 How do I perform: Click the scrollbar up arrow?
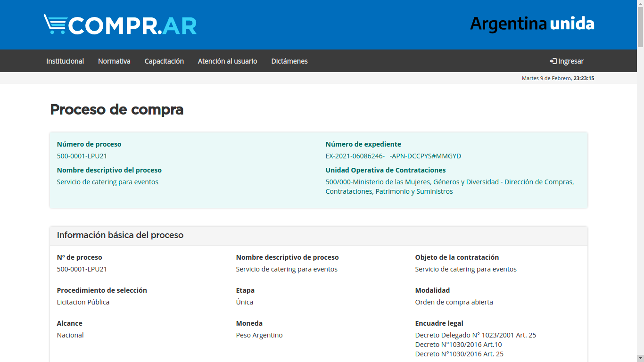[640, 3]
